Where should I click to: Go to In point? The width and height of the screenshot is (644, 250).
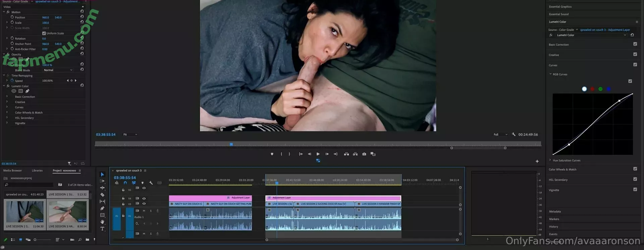pyautogui.click(x=301, y=154)
